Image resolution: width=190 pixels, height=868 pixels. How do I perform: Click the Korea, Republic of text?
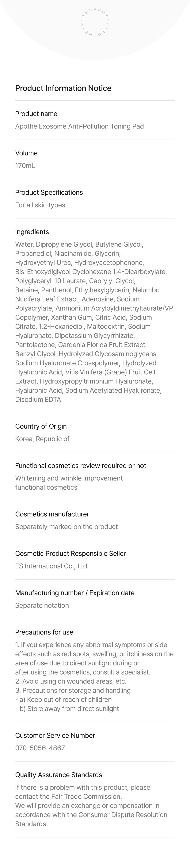tap(42, 439)
